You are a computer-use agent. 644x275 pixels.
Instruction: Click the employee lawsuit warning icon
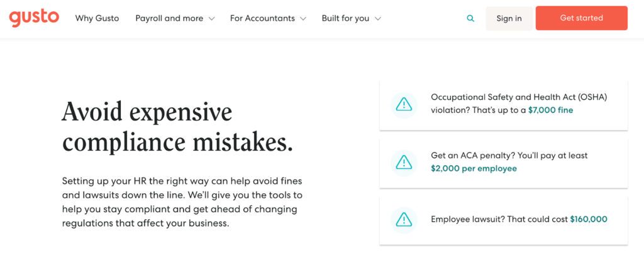point(403,220)
